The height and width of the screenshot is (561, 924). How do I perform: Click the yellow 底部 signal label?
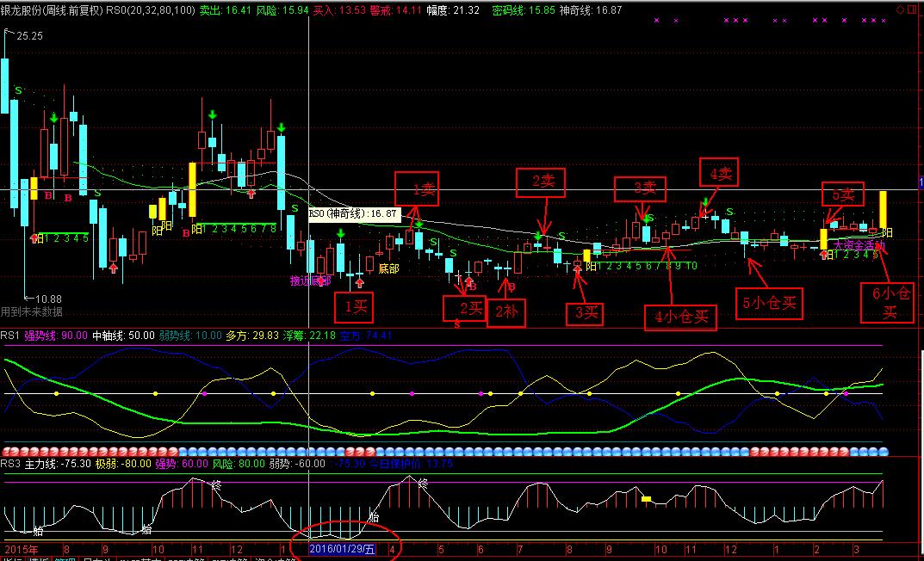(x=388, y=268)
